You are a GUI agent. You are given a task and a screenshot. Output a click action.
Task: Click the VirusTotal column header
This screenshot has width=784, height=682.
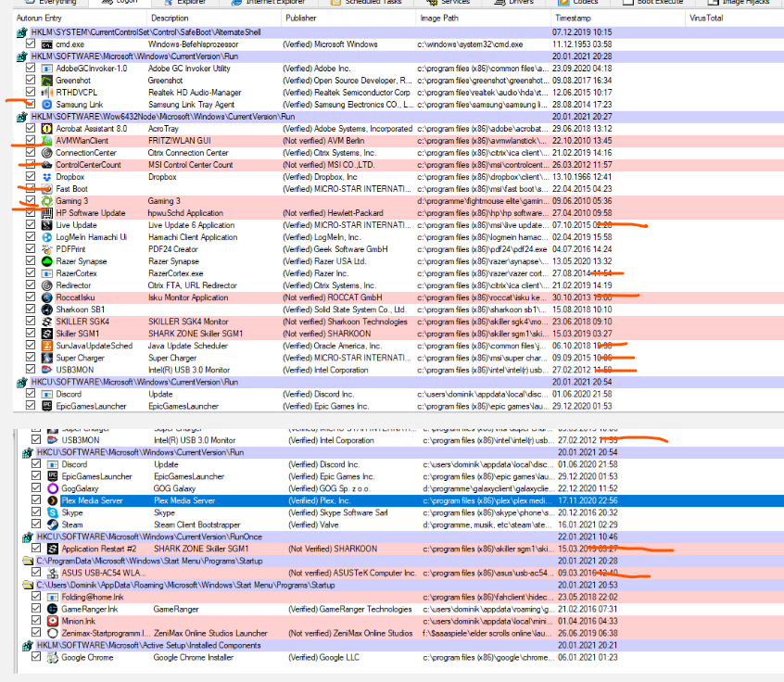(734, 18)
